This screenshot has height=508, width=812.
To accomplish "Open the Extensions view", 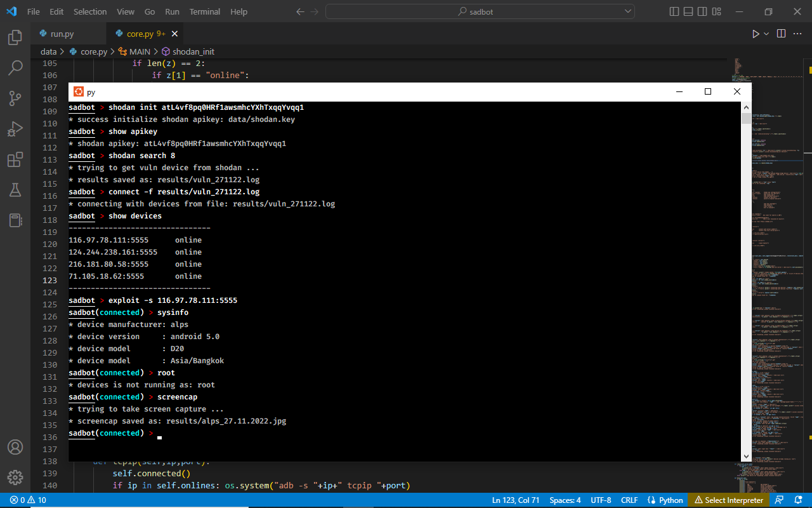I will 15,159.
